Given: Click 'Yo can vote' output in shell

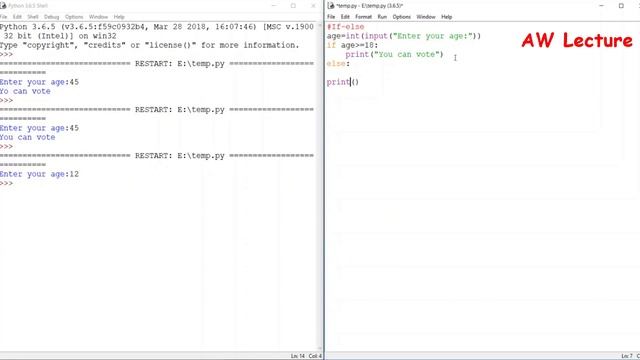Looking at the screenshot, I should [x=25, y=91].
